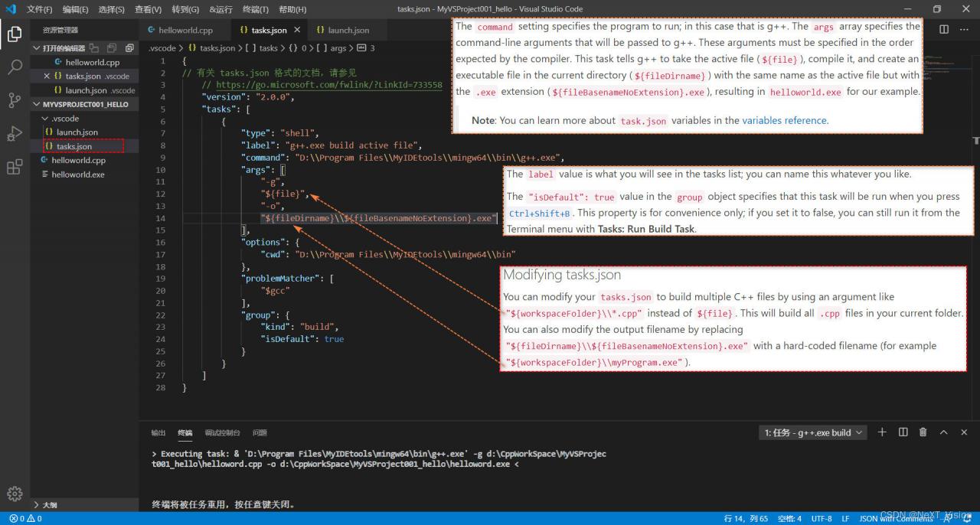Screen dimensions: 980x525
Task: Open the 编辑(E) menu
Action: (75, 9)
